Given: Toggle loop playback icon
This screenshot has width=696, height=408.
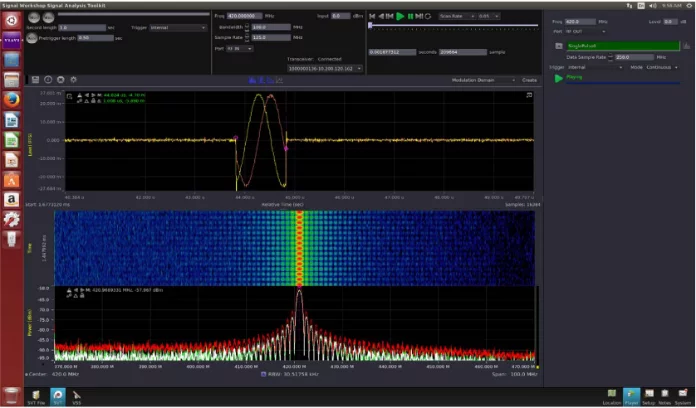Looking at the screenshot, I should click(428, 16).
